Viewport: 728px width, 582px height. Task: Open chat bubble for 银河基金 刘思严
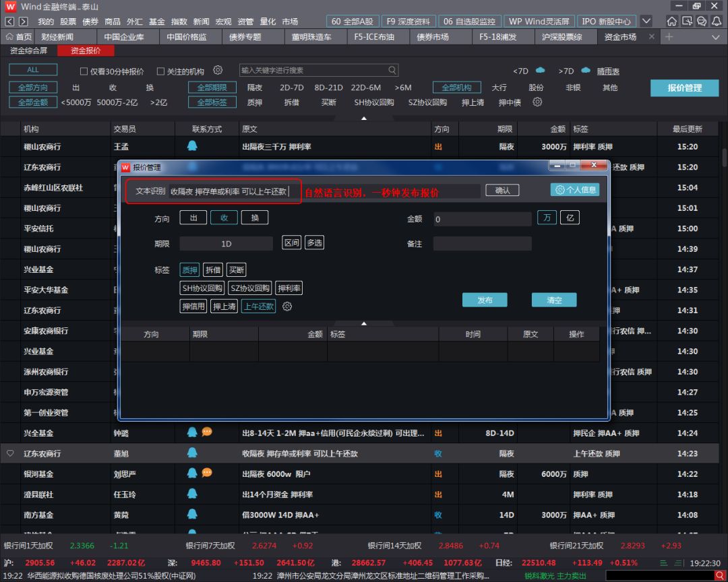click(x=207, y=473)
